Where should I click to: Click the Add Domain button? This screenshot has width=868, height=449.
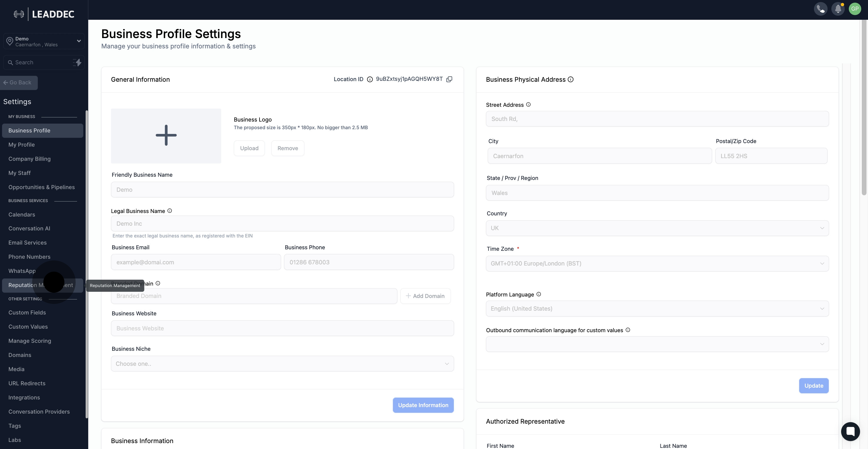click(x=425, y=296)
